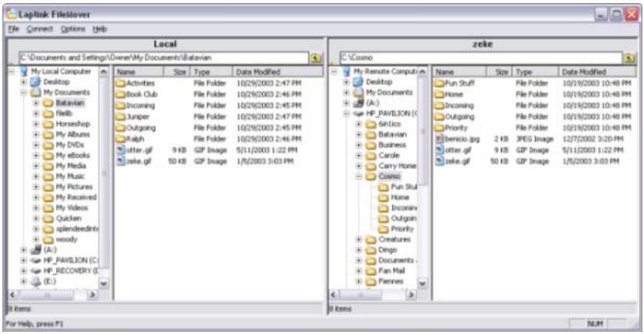The image size is (644, 334).
Task: Click the Book Club folder icon
Action: pyautogui.click(x=120, y=94)
